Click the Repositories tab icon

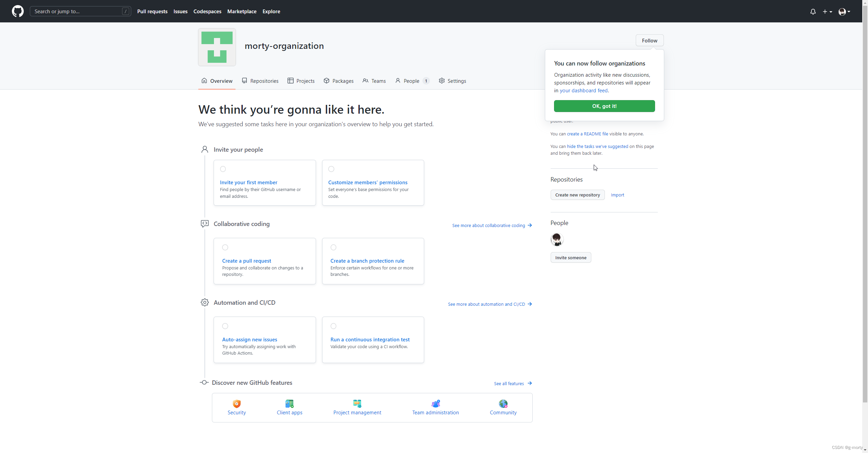[244, 80]
